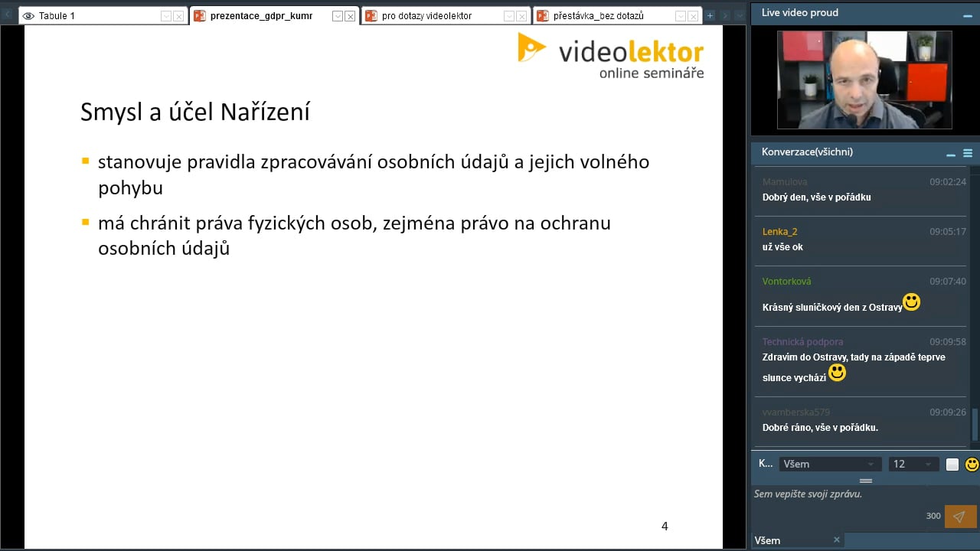Click the live video feed of the presenter
This screenshot has height=551, width=980.
pos(864,80)
